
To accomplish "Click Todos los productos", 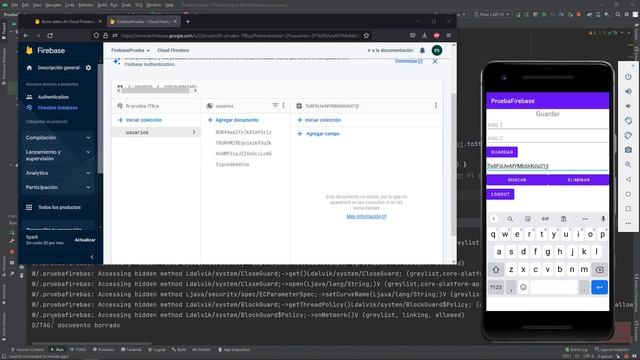I will (x=60, y=207).
